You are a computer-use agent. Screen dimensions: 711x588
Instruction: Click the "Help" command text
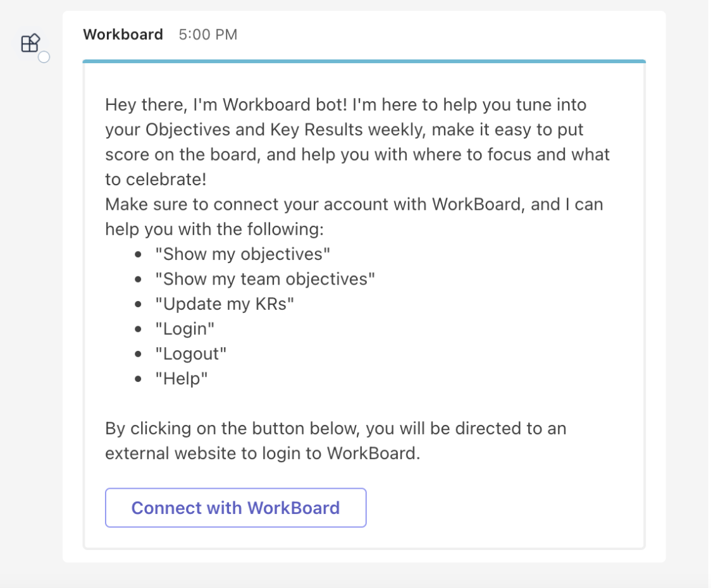pos(182,379)
